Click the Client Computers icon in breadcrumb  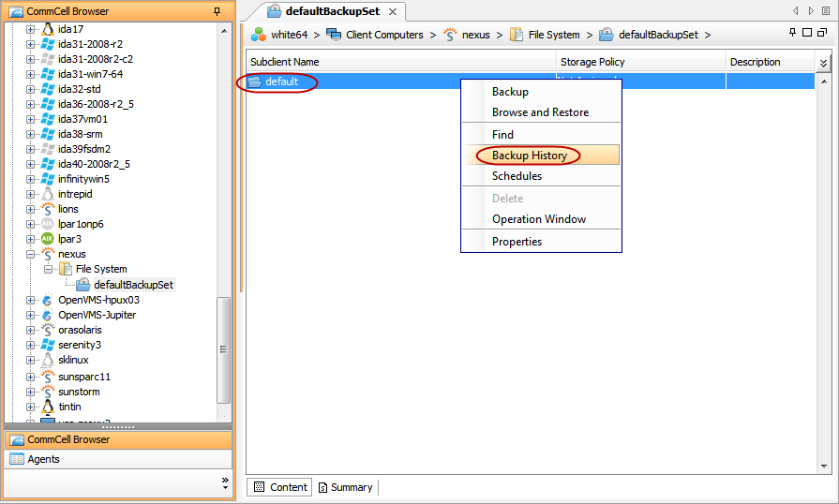(x=334, y=35)
